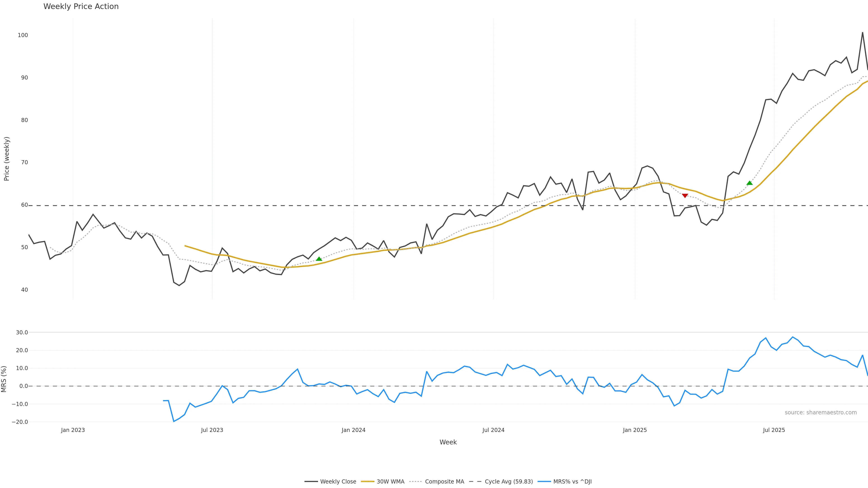Click the Jan 2024 x-axis label
This screenshot has width=868, height=488.
[353, 430]
